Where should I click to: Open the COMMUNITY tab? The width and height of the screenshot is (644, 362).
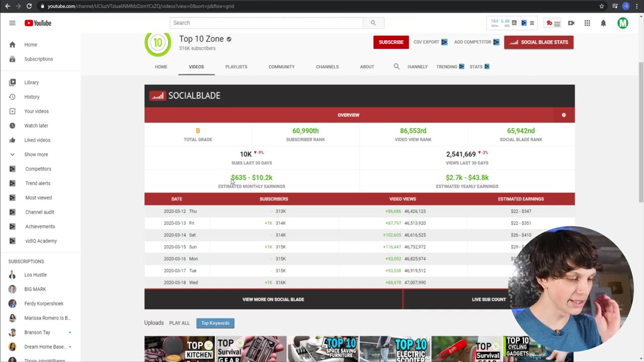click(281, 66)
